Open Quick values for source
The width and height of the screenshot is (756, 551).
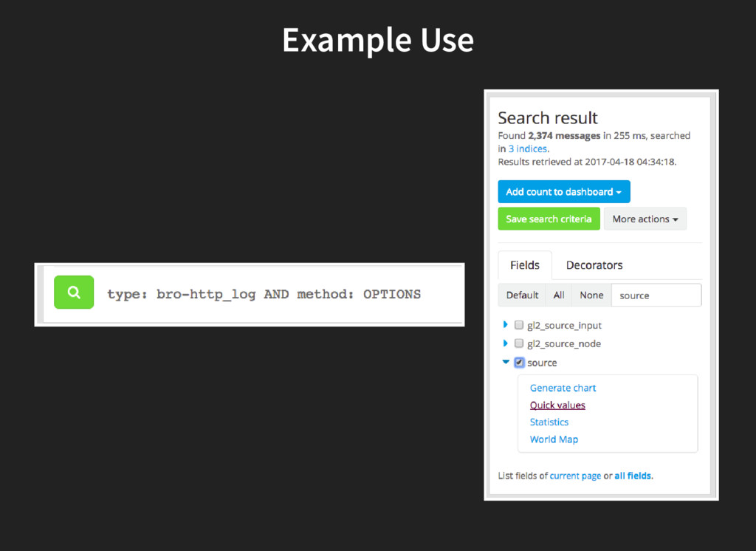point(557,405)
